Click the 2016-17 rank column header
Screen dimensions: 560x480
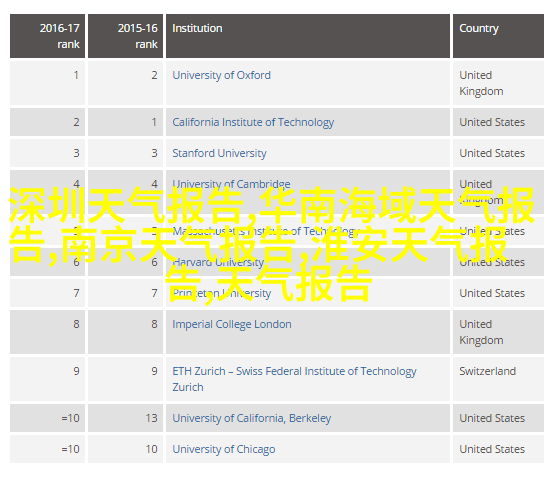48,36
